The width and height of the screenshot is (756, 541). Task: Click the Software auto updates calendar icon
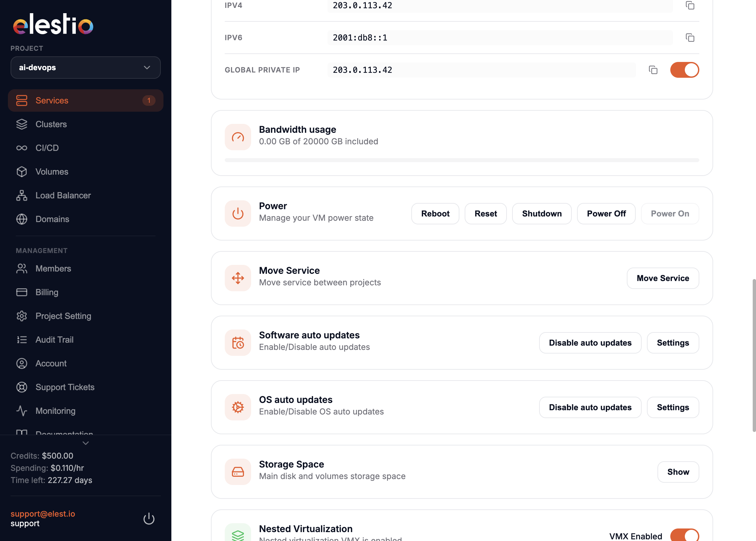[238, 342]
